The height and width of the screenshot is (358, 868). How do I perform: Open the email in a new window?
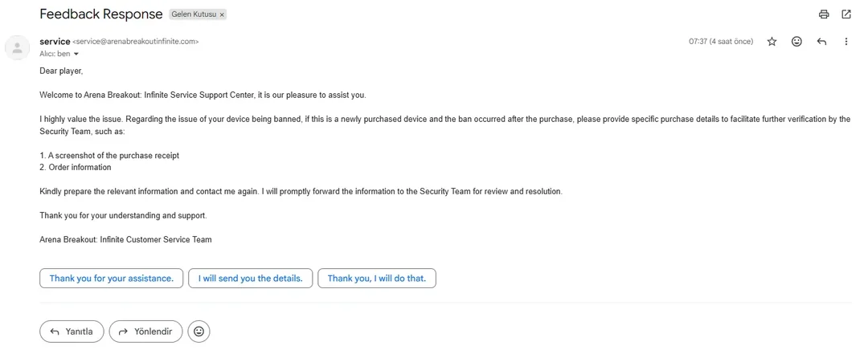point(845,14)
